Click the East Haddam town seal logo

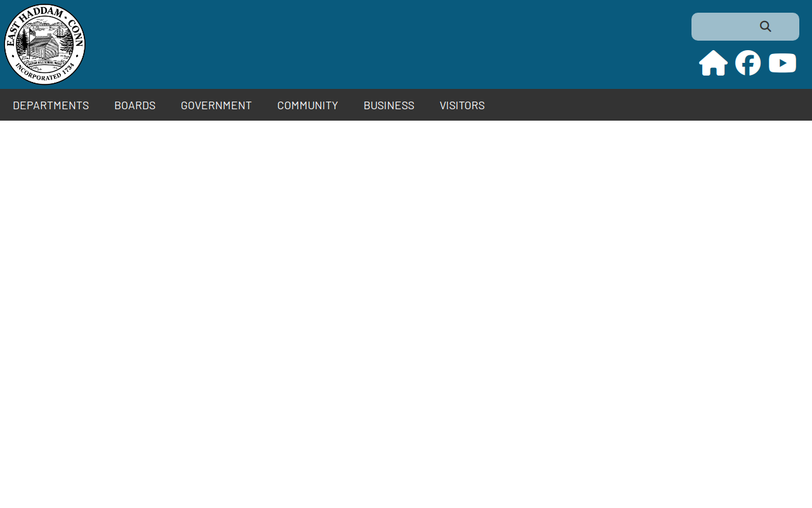44,44
